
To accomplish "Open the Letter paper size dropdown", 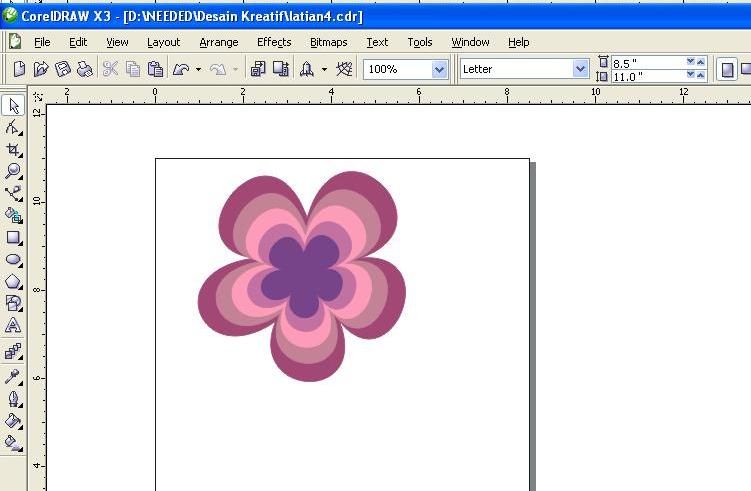I will (x=580, y=69).
